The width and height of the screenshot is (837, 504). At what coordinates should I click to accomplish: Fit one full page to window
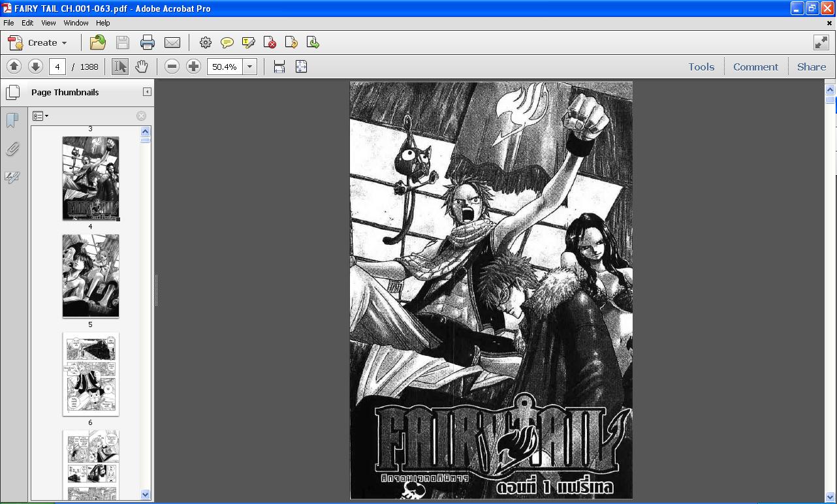click(301, 67)
